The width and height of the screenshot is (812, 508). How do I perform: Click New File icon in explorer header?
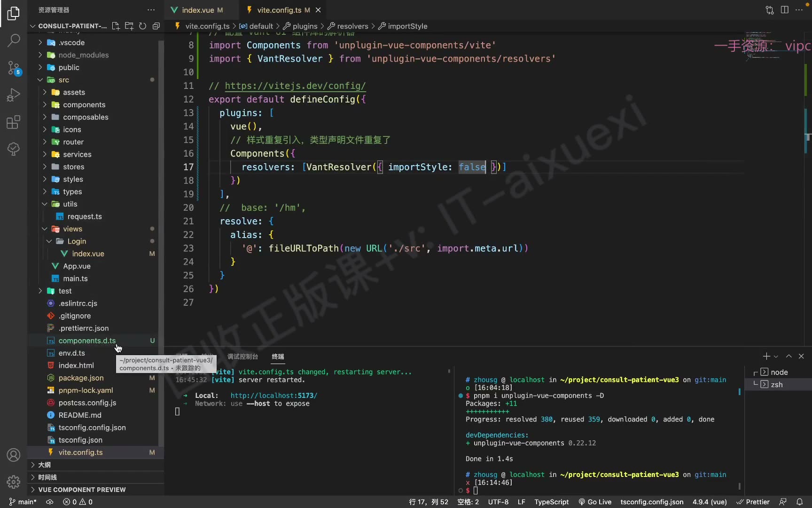(x=116, y=26)
